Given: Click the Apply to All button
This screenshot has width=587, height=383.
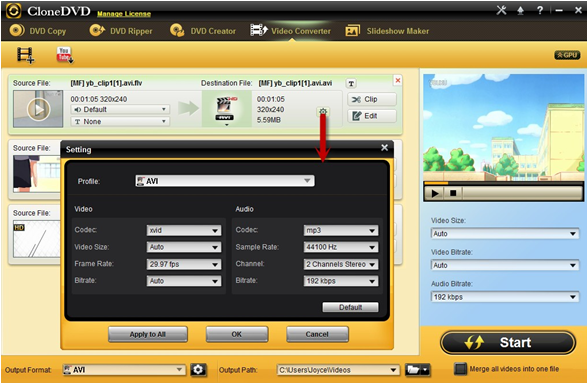Looking at the screenshot, I should (147, 334).
